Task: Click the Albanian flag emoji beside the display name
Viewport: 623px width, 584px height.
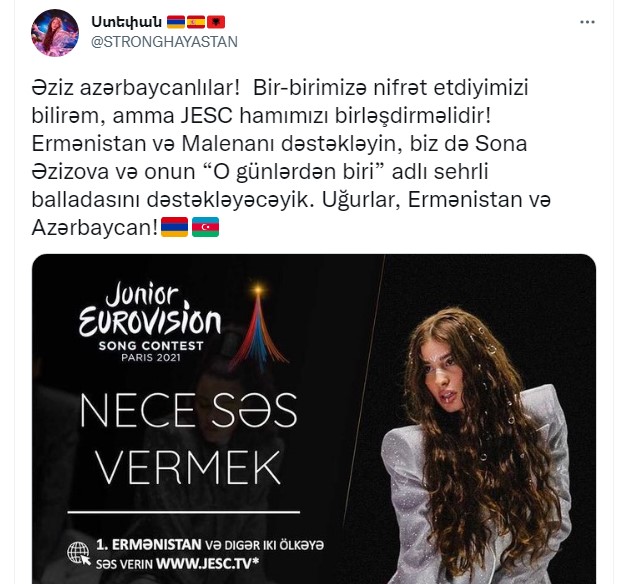Action: point(216,22)
